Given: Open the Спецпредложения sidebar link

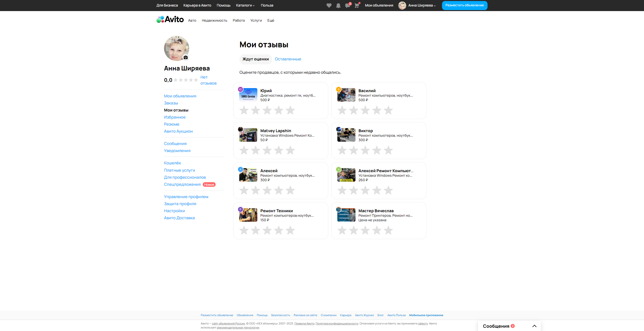Looking at the screenshot, I should pyautogui.click(x=182, y=185).
